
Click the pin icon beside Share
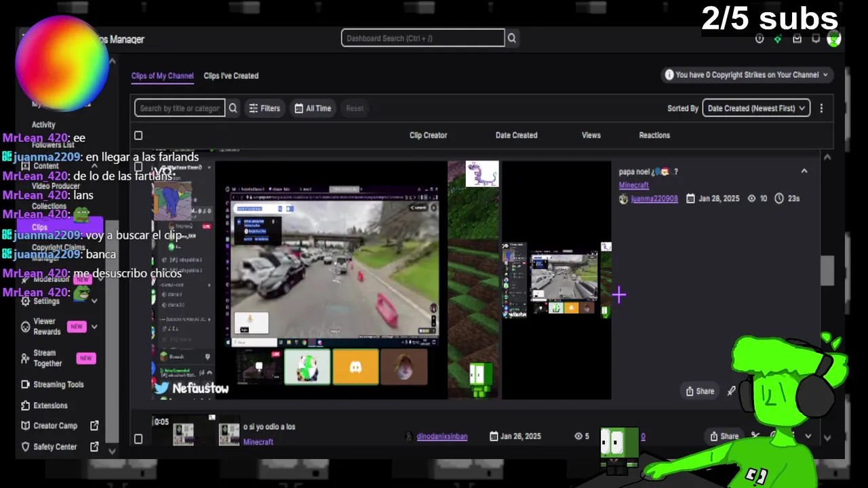pyautogui.click(x=731, y=391)
